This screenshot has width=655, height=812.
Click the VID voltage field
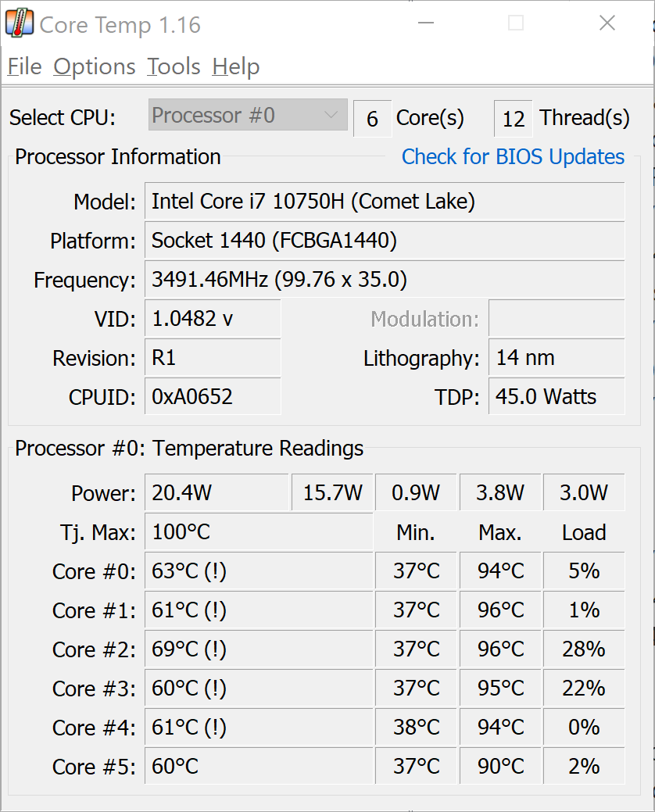coord(213,319)
